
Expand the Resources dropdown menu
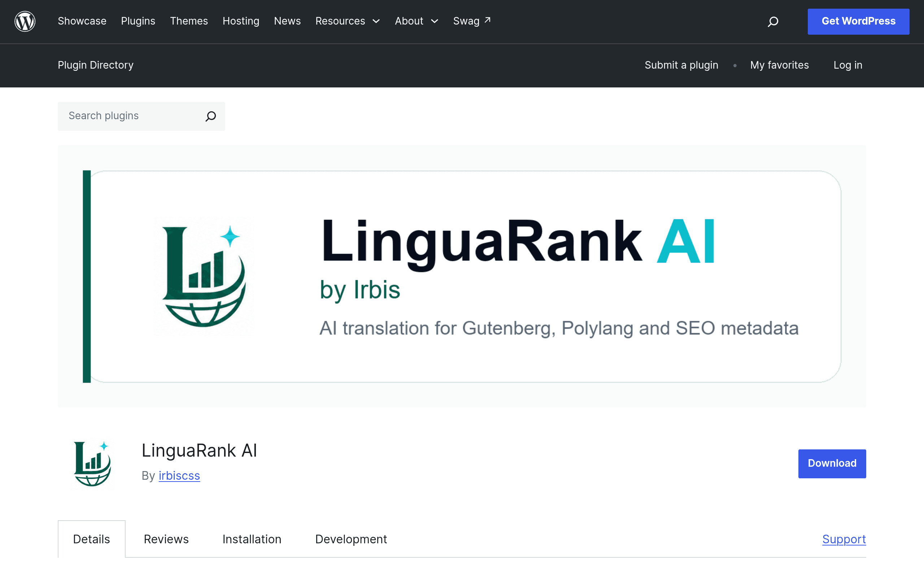[x=348, y=21]
